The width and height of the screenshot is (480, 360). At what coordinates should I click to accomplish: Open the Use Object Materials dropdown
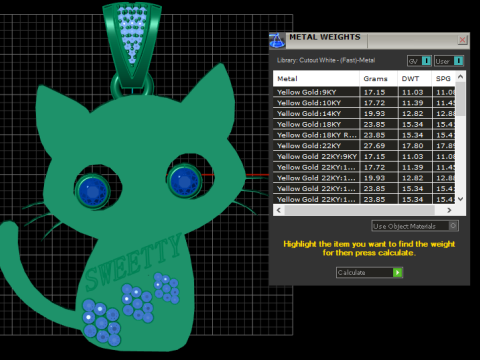coord(415,226)
